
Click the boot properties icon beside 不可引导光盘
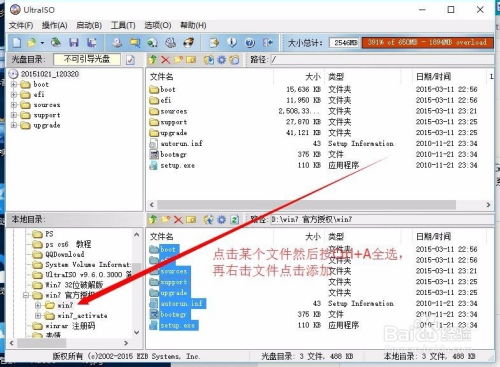coord(130,60)
